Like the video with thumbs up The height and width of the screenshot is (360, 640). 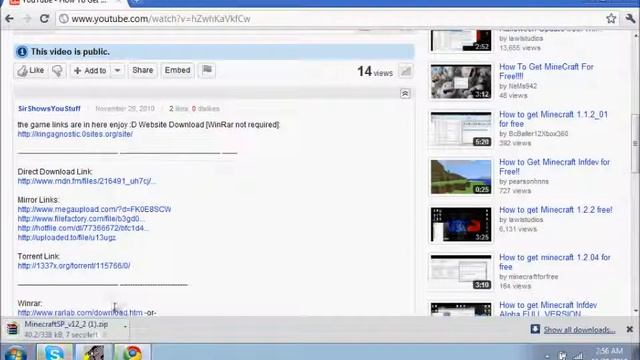31,71
